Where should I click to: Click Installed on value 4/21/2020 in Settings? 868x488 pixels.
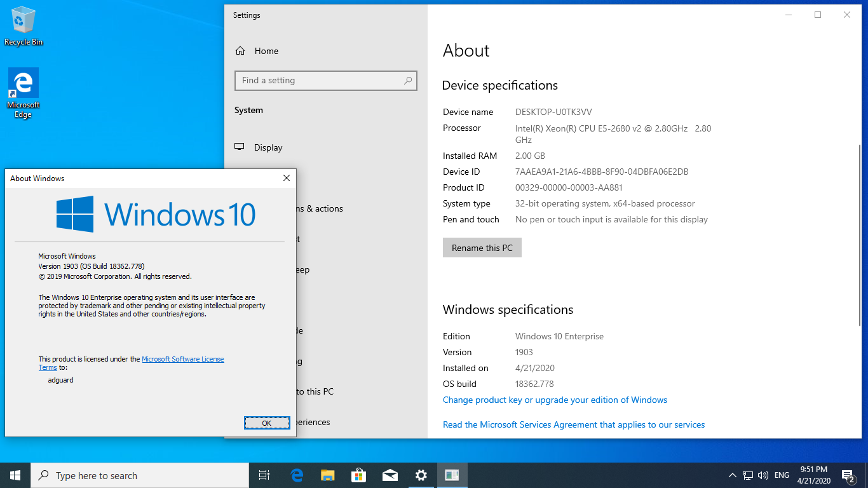[x=535, y=368]
